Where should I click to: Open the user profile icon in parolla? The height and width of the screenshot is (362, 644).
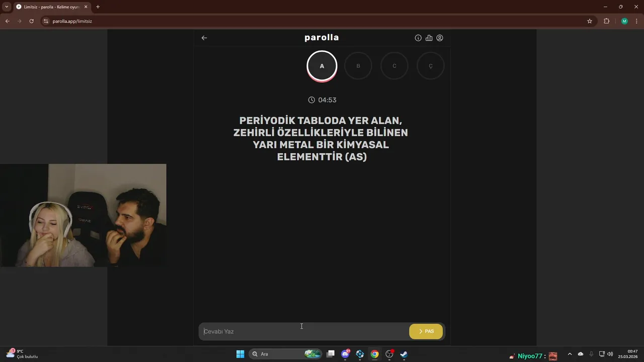point(440,38)
